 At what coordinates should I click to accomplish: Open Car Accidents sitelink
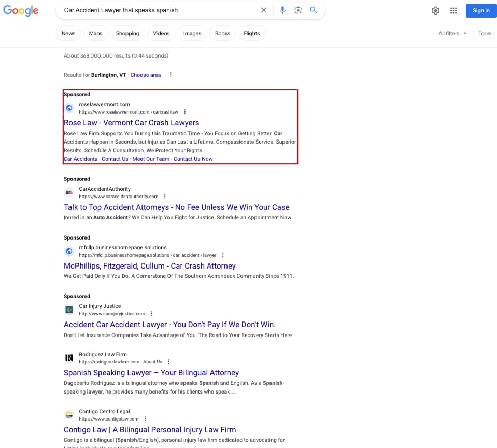(x=80, y=159)
